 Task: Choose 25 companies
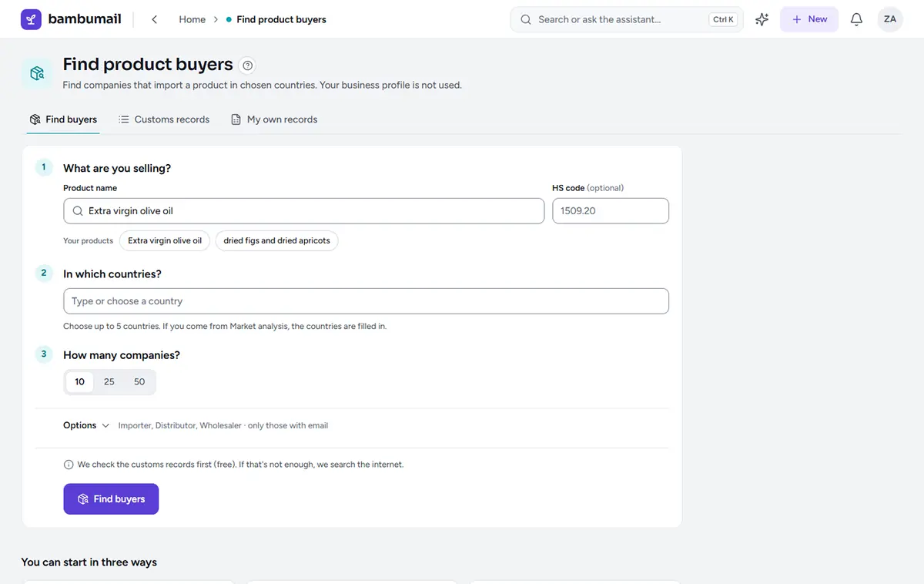point(109,382)
